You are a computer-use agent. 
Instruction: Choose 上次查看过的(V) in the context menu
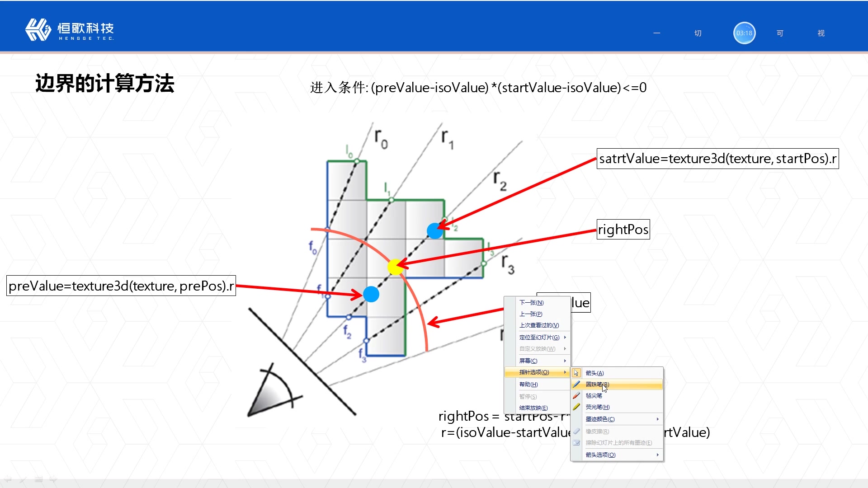(538, 325)
